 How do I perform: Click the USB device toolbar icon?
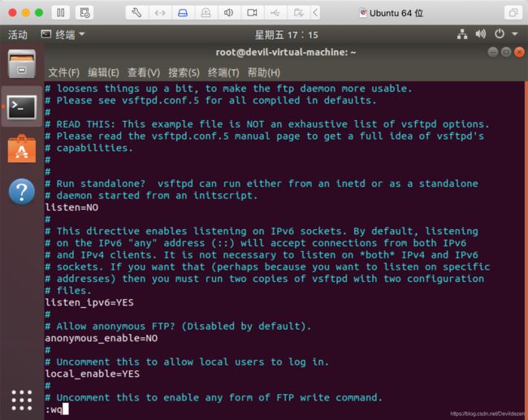coord(275,13)
